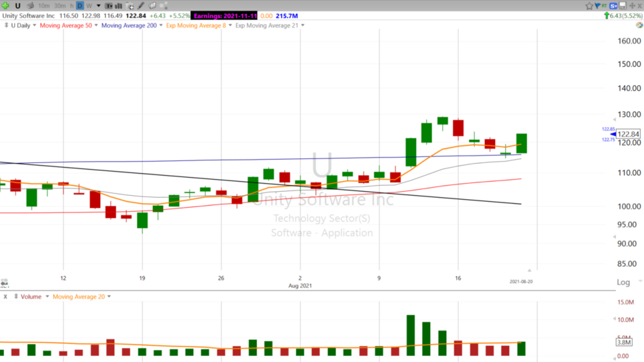Open the blue S symbol link dropdown

(614, 6)
